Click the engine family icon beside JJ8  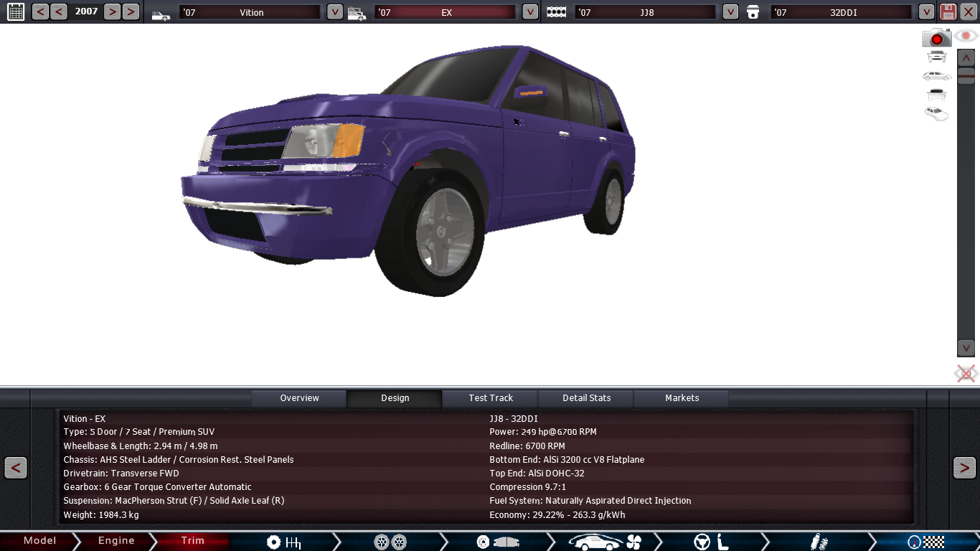(556, 12)
